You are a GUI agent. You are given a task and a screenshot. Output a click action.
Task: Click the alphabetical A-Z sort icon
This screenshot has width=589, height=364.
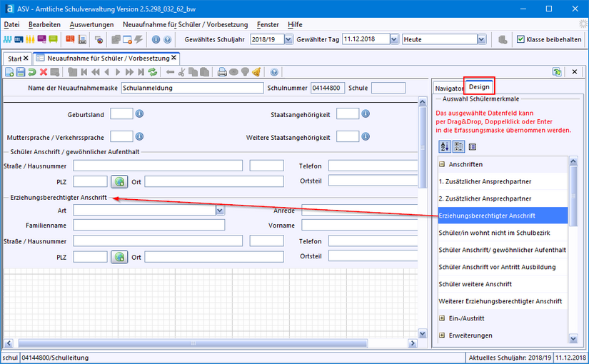click(444, 147)
